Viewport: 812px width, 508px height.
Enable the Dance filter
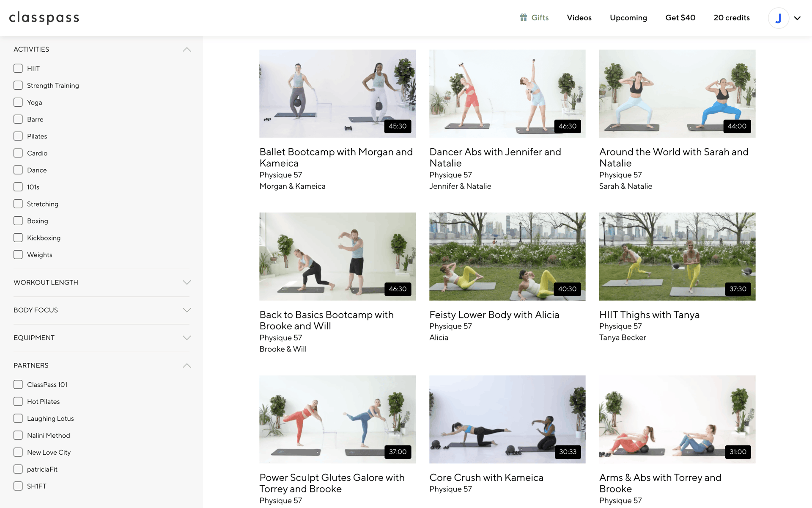[x=18, y=170]
